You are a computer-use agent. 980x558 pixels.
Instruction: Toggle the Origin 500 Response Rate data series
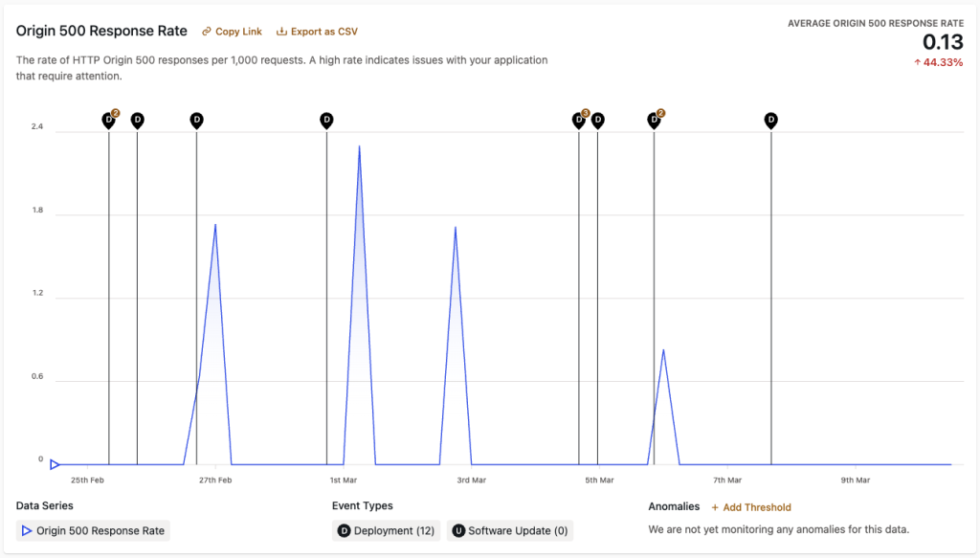(94, 530)
